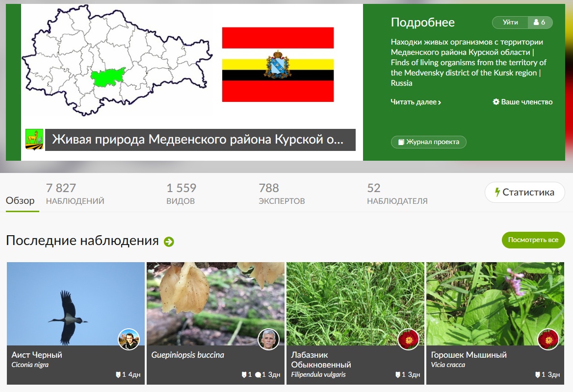This screenshot has height=392, width=573.
Task: Select the Обзор tab
Action: coord(21,200)
